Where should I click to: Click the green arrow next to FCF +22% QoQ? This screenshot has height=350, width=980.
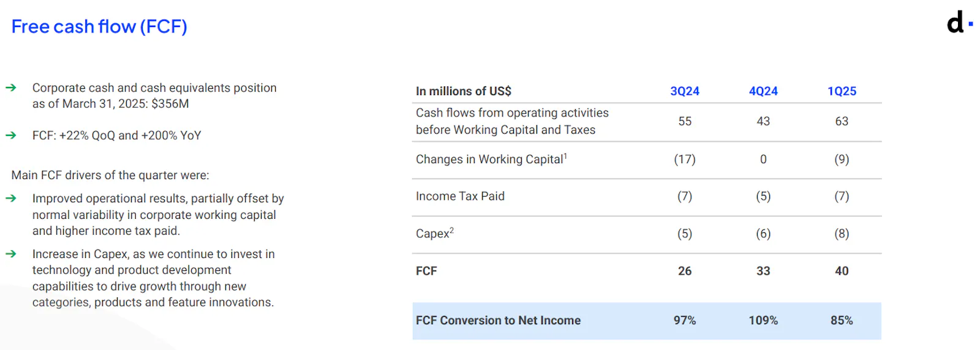click(10, 135)
